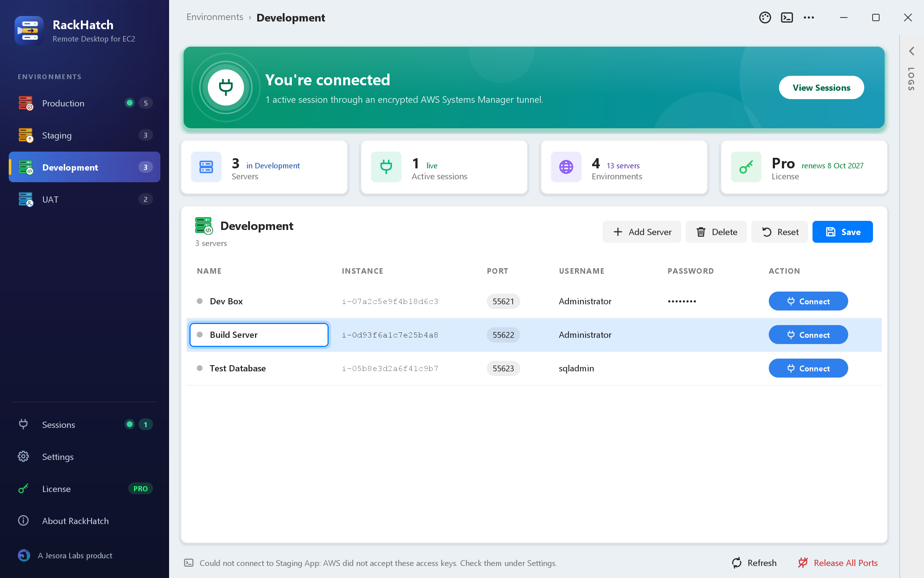Screen dimensions: 924x578
Task: Click the Reset button
Action: tap(780, 232)
